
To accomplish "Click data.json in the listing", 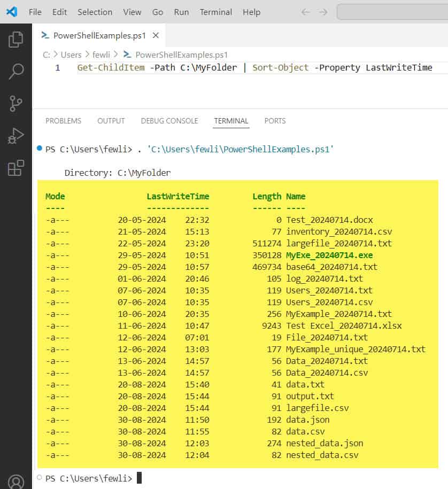I will pos(307,420).
